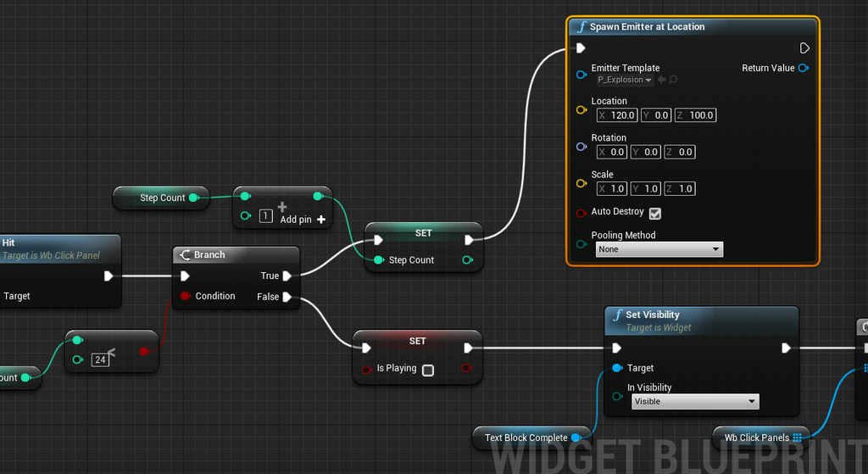Image resolution: width=868 pixels, height=474 pixels.
Task: Click the Branch Condition pin
Action: [186, 296]
